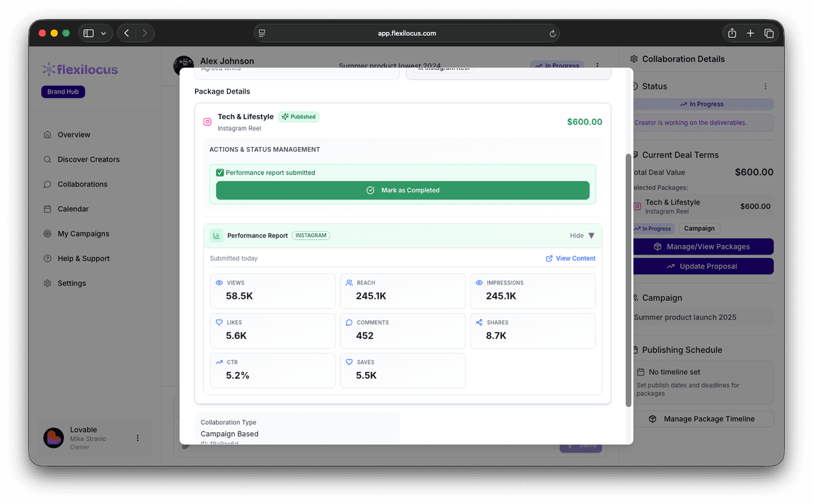Reload the page with the browser refresh icon
Screen dimensions: 813x504
point(552,33)
